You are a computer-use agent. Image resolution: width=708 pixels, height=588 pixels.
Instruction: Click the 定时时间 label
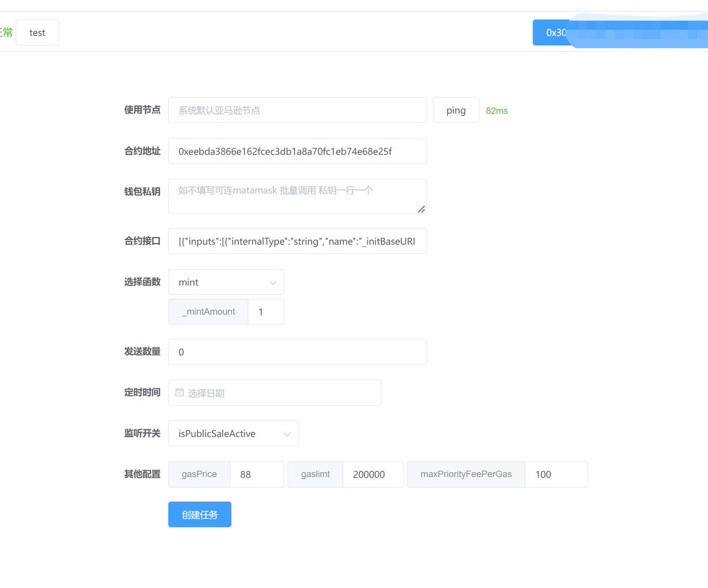[x=142, y=392]
